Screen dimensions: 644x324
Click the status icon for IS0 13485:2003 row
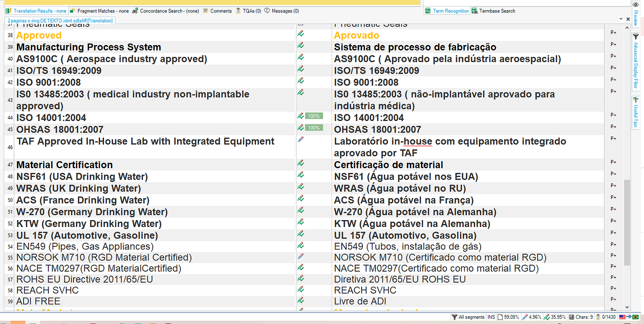tap(300, 92)
